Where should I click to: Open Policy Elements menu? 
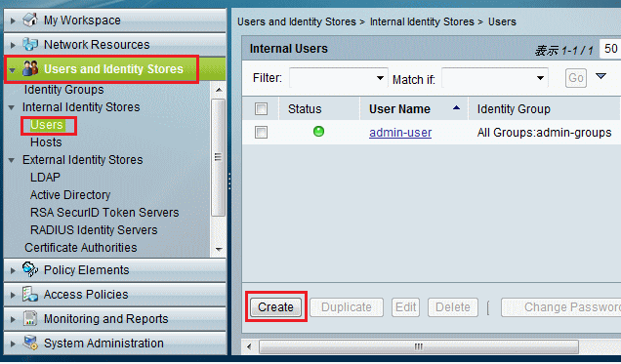[x=115, y=270]
